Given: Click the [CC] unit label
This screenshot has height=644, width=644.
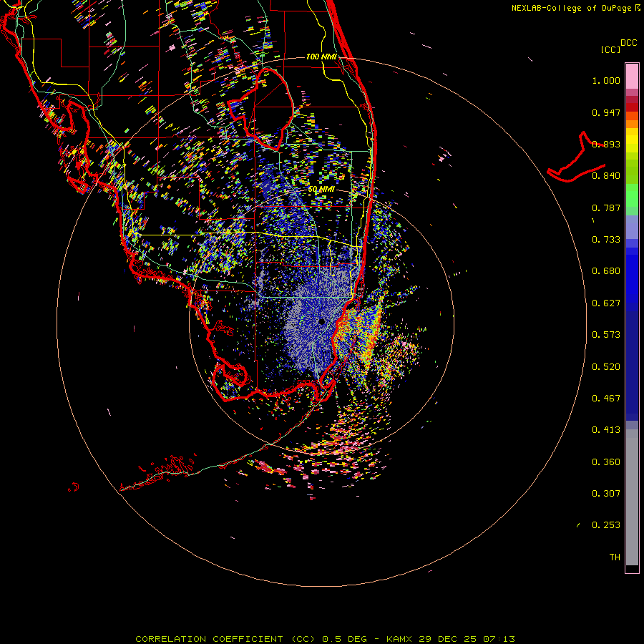Looking at the screenshot, I should pos(610,49).
